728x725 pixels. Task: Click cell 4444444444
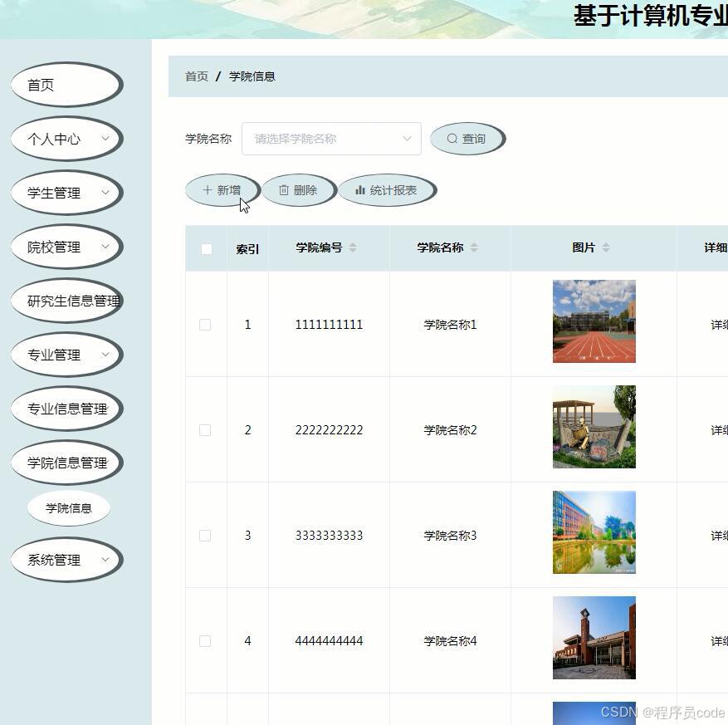330,641
